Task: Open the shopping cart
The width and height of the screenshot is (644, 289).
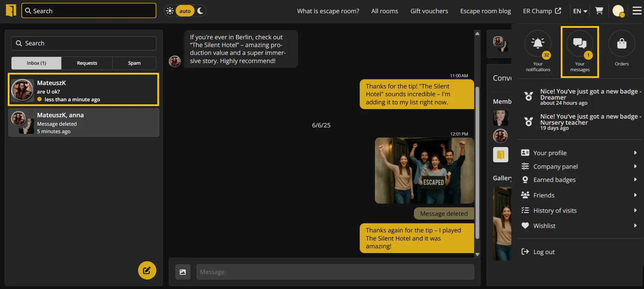Action: [x=599, y=11]
